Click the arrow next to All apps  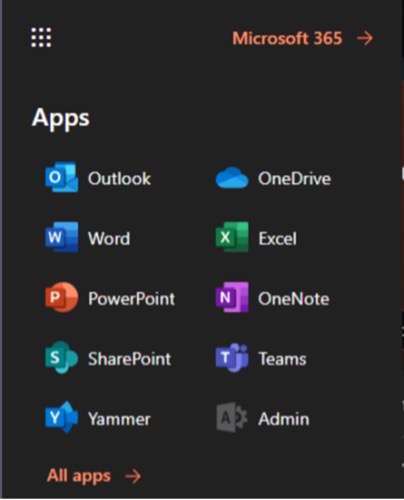[x=133, y=476]
